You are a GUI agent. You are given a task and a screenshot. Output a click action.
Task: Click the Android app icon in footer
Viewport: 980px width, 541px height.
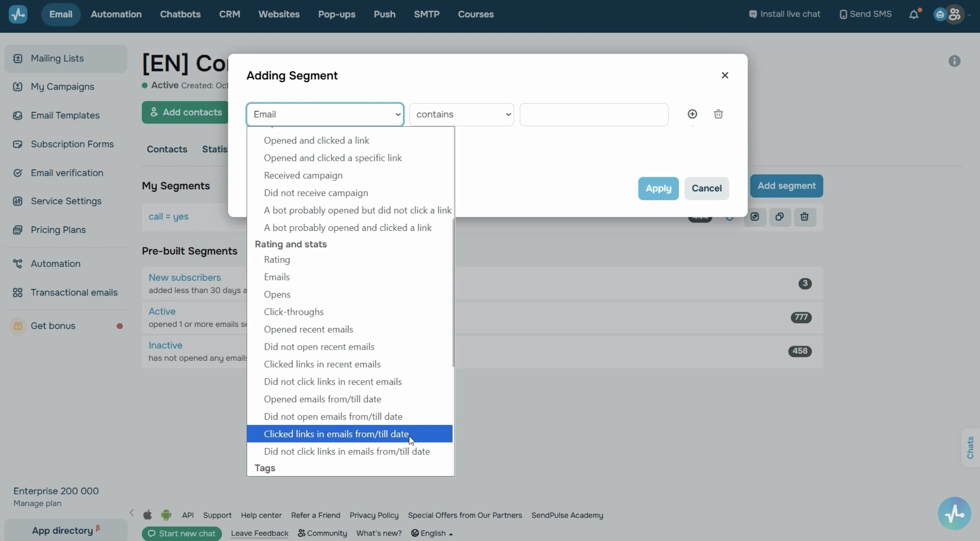[166, 515]
